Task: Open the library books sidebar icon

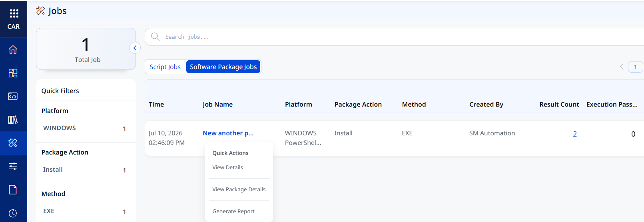Action: [13, 119]
